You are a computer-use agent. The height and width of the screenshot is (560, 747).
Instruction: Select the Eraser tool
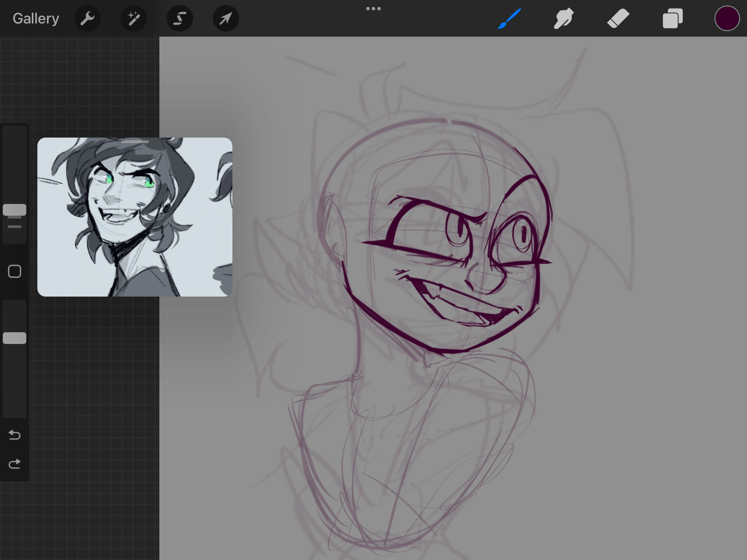618,18
